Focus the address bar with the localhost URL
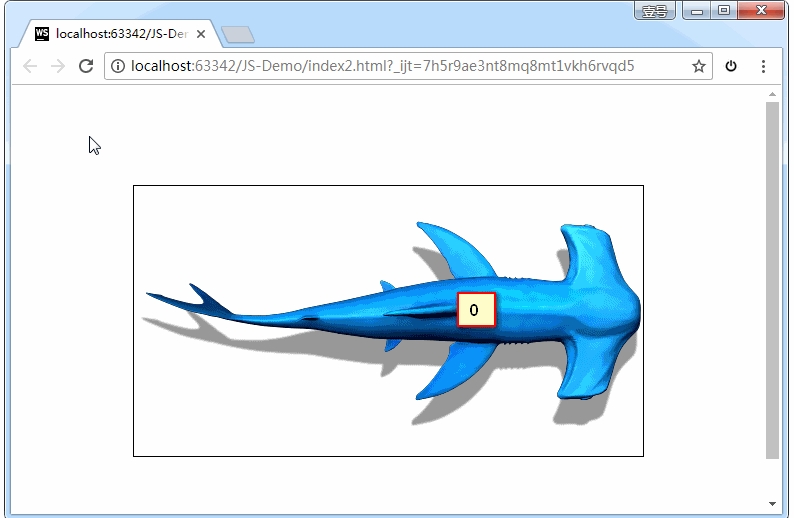Screen dimensions: 794x518 [400, 66]
